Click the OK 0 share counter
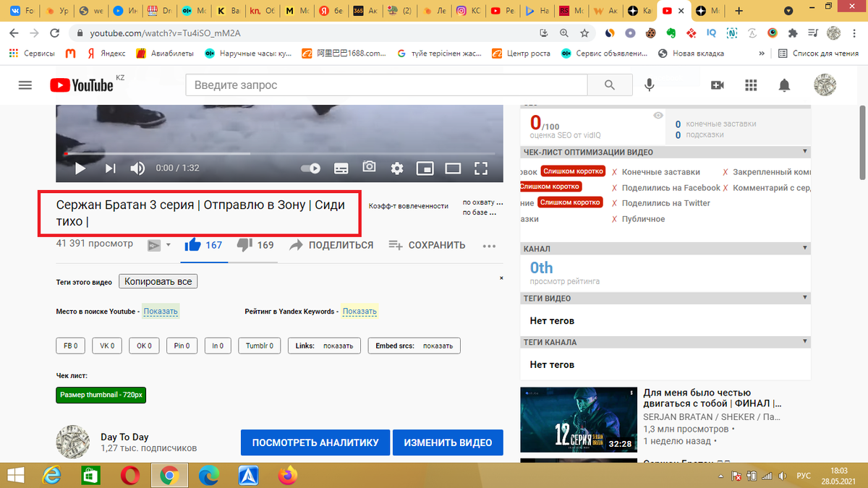 tap(145, 346)
